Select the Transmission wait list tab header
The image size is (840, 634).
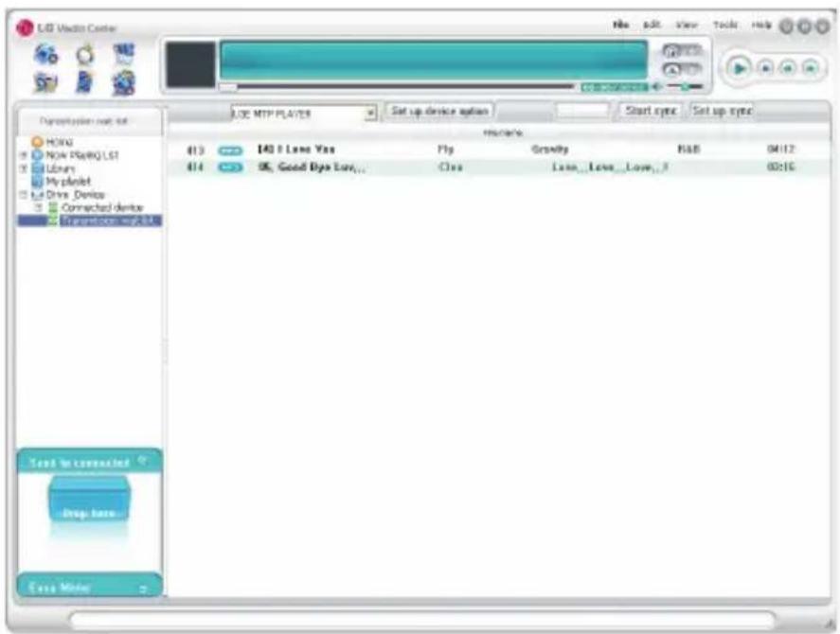(89, 121)
